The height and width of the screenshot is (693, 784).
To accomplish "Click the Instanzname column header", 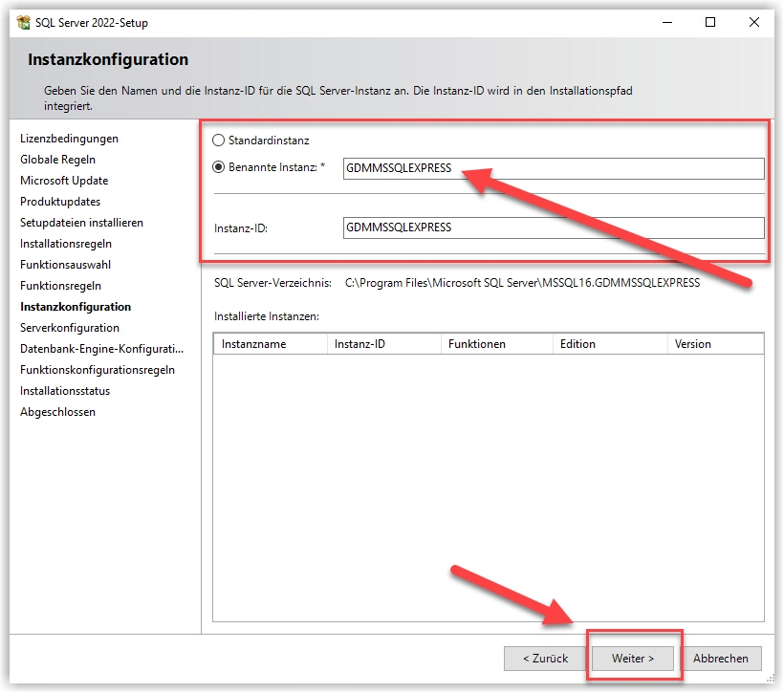I will tap(270, 344).
